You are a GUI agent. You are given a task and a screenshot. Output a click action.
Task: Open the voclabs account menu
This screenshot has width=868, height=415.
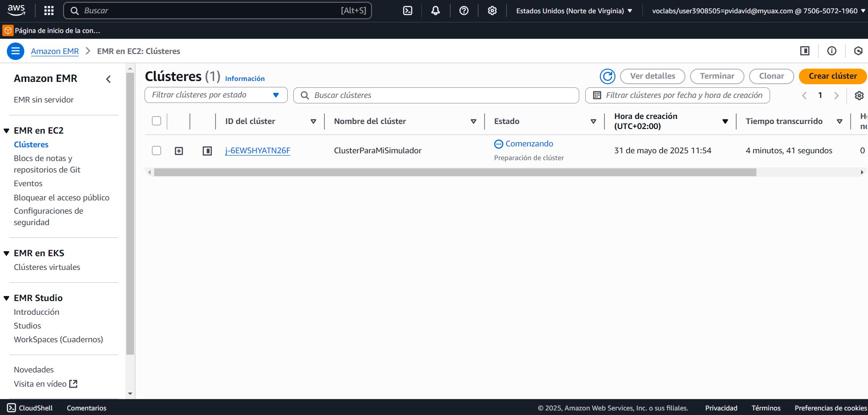coord(759,11)
